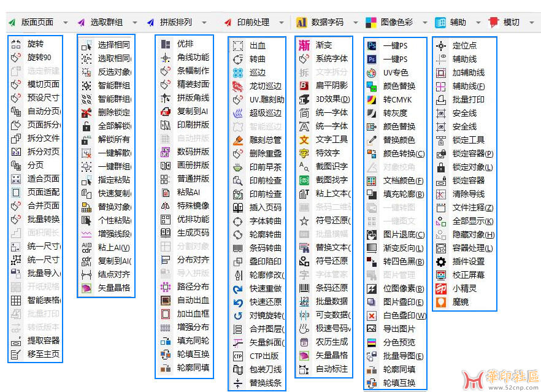This screenshot has height=392, width=541.
Task: Click the 旋转 rotate icon
Action: (x=16, y=44)
